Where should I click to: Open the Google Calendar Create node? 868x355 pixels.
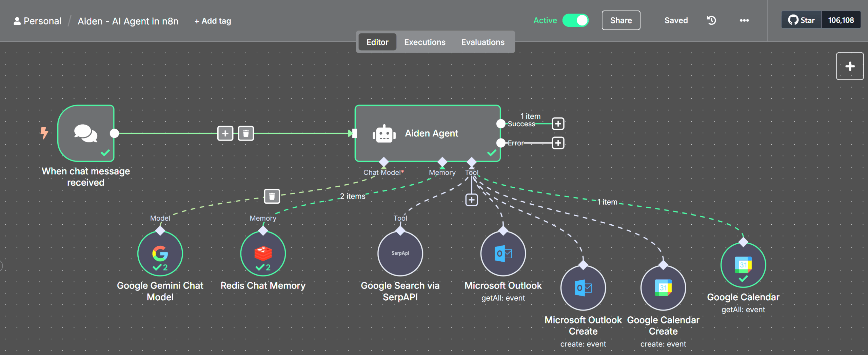pyautogui.click(x=663, y=288)
